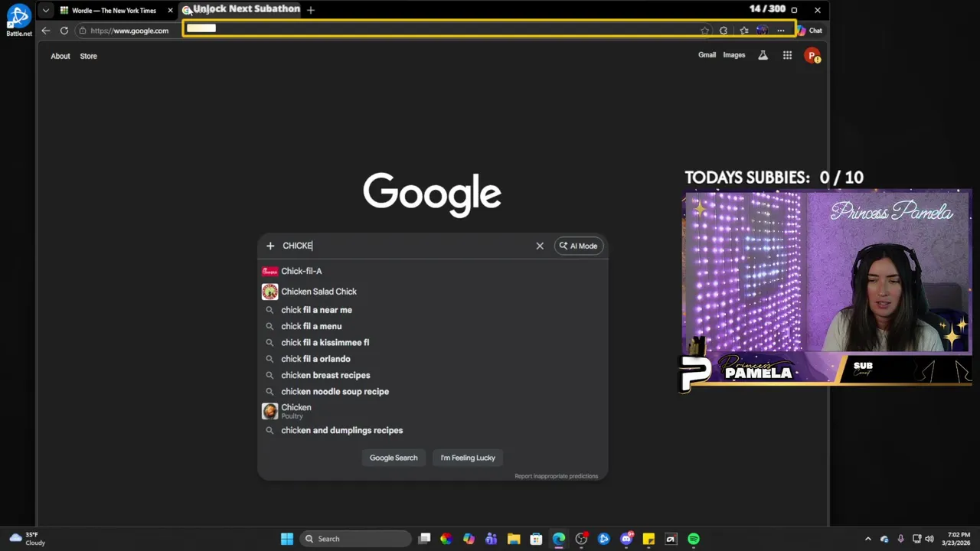The height and width of the screenshot is (551, 980).
Task: Open Gmail link
Action: 707,55
